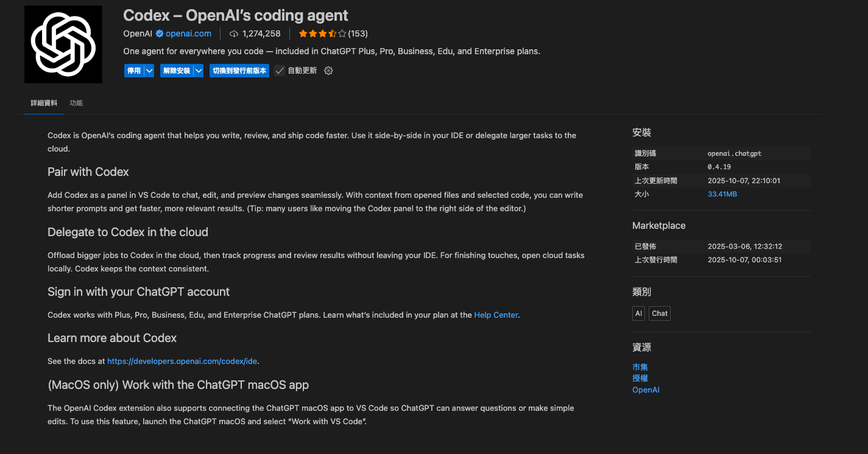Click the 安裝 section heading
The width and height of the screenshot is (868, 454).
click(642, 132)
